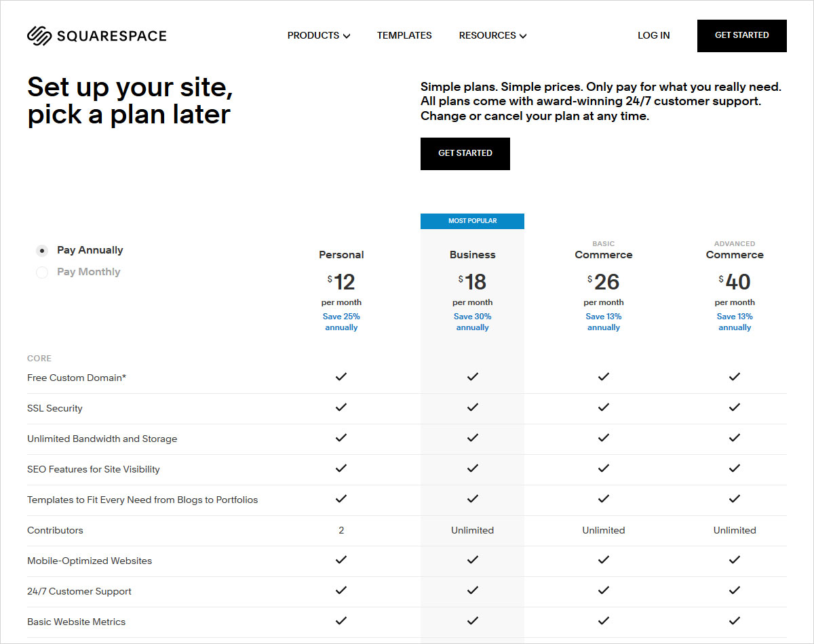Select the Advanced Commerce plan heading
This screenshot has width=814, height=644.
point(735,255)
